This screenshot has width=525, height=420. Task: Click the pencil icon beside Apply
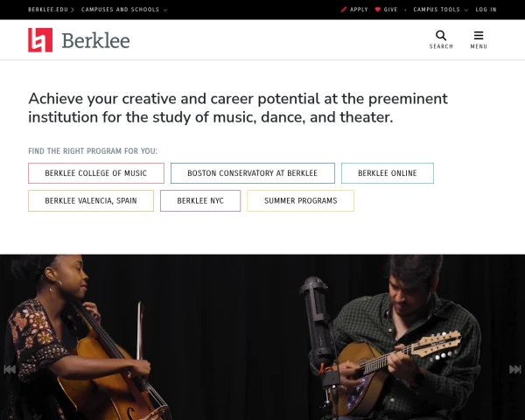click(x=344, y=10)
